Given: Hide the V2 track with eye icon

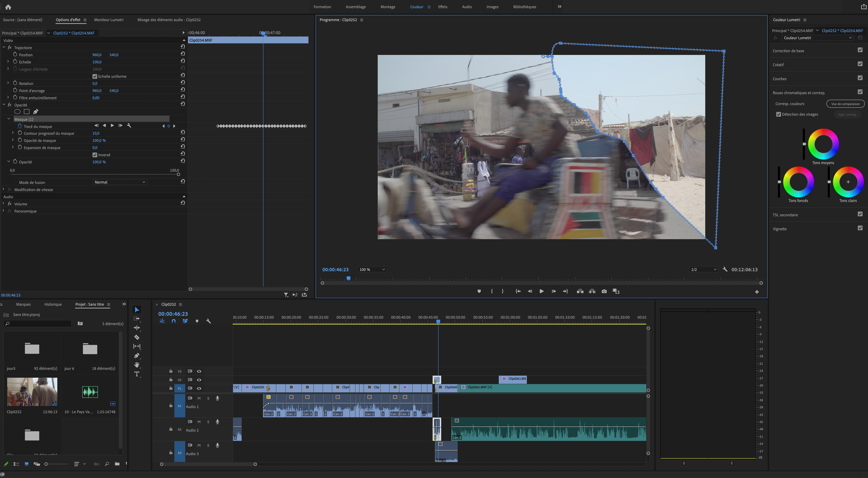Looking at the screenshot, I should 199,380.
